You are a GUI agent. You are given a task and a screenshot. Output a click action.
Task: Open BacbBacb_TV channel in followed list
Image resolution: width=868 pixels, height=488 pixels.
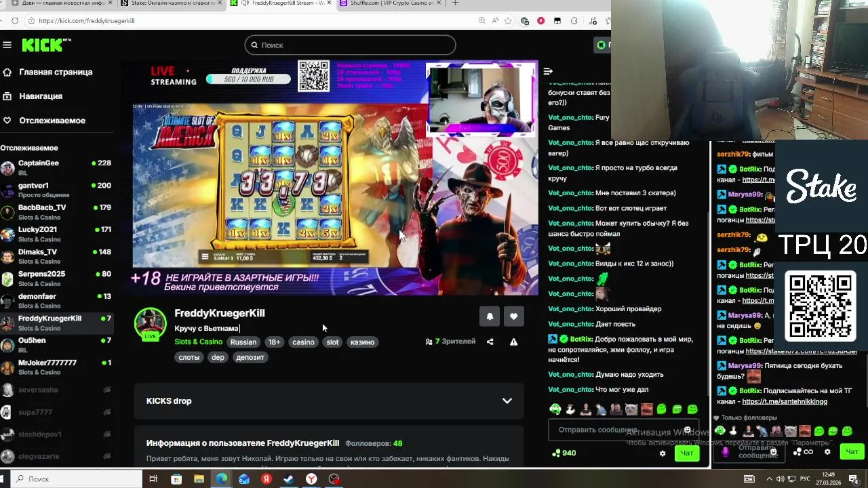pyautogui.click(x=57, y=212)
